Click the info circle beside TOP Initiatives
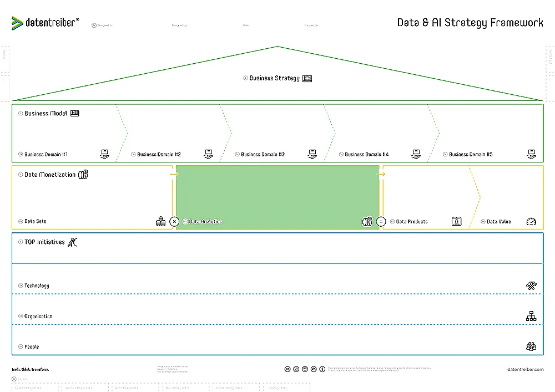The width and height of the screenshot is (555, 392). point(21,242)
